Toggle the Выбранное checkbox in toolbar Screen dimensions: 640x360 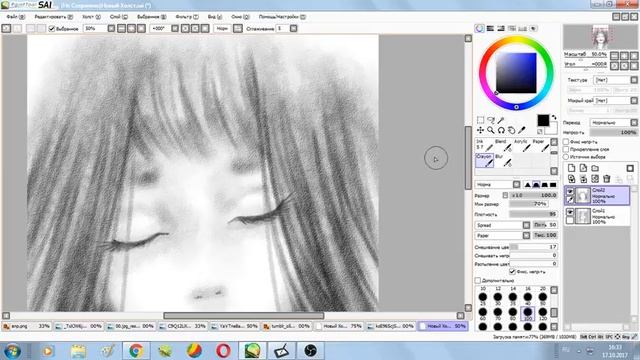[52, 29]
